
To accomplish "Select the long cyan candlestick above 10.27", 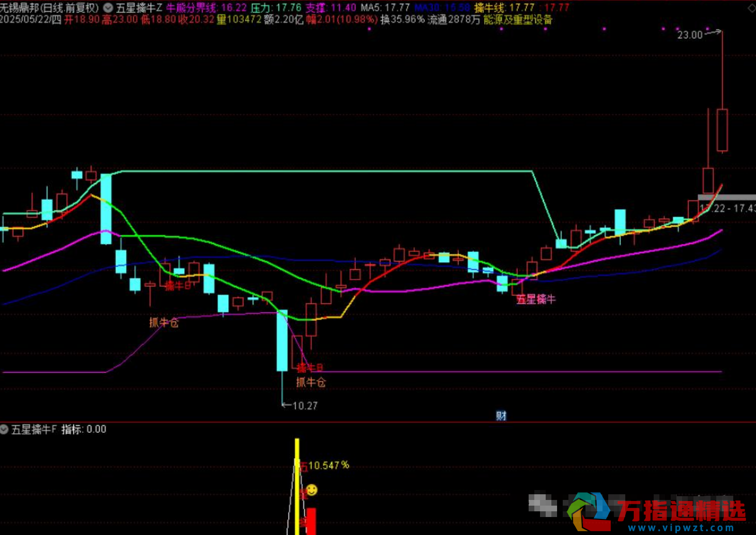I will coord(282,340).
